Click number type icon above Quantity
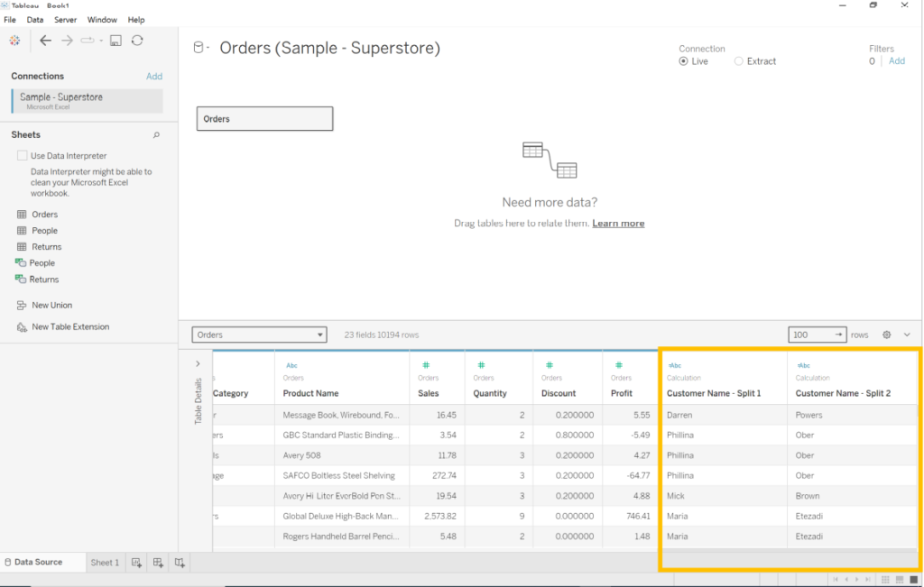The height and width of the screenshot is (587, 924). [x=481, y=365]
